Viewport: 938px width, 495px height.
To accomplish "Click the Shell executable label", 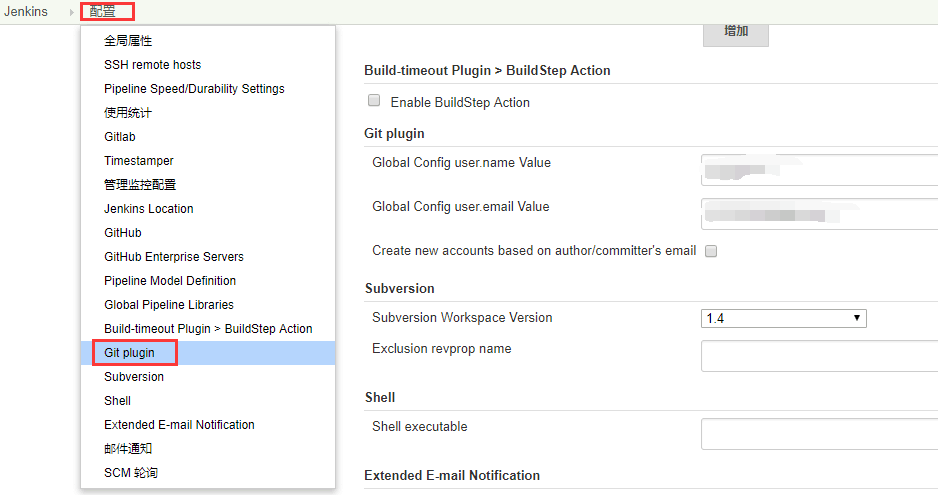I will [419, 426].
